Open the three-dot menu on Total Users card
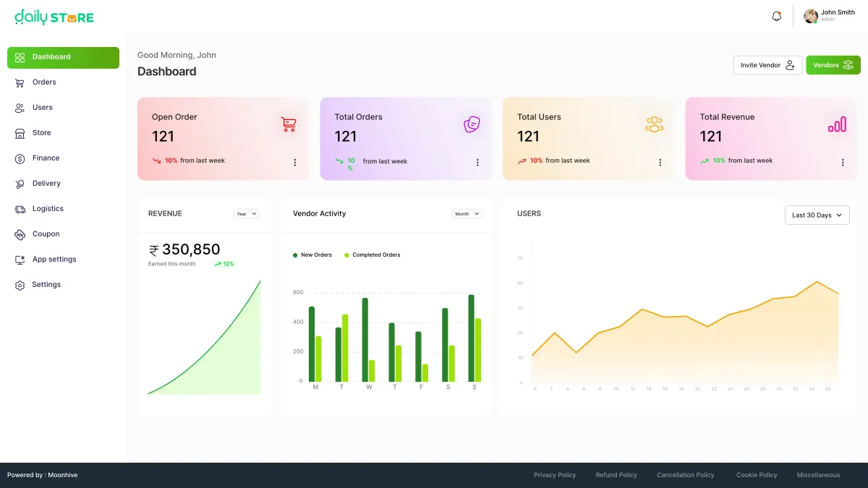The image size is (868, 488). point(660,163)
